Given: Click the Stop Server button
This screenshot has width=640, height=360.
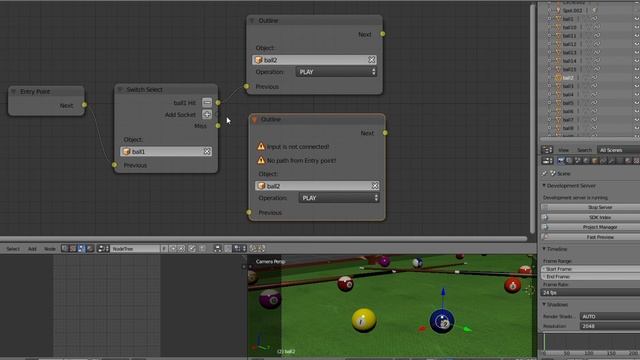Looking at the screenshot, I should click(x=591, y=207).
